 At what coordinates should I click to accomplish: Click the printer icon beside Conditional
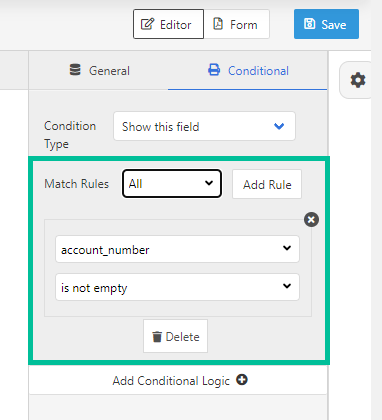[214, 70]
